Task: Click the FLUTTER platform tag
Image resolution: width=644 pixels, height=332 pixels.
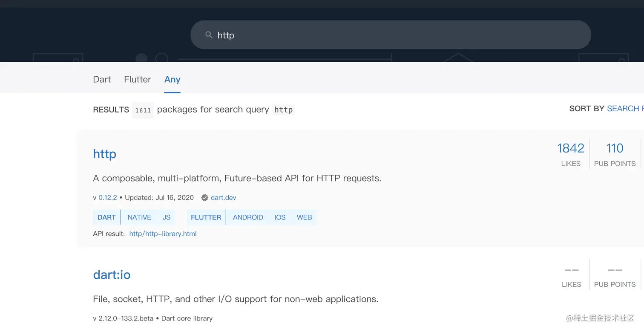Action: coord(206,217)
